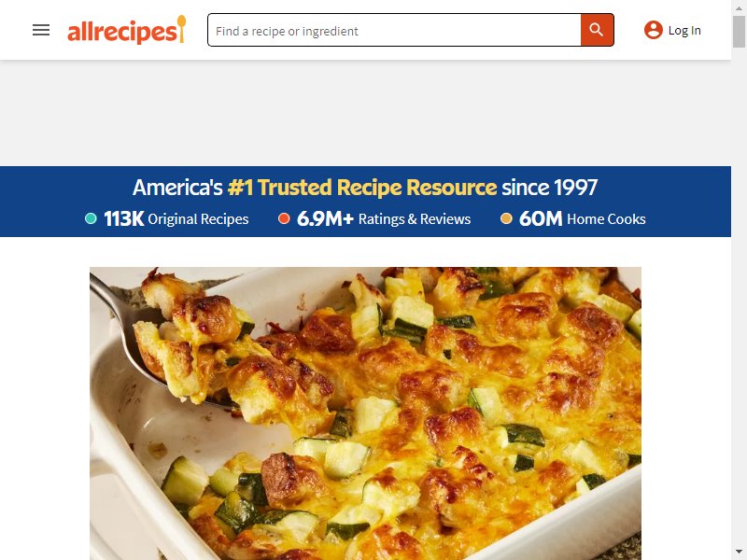The height and width of the screenshot is (560, 747).
Task: Open the hamburger navigation menu
Action: (41, 30)
